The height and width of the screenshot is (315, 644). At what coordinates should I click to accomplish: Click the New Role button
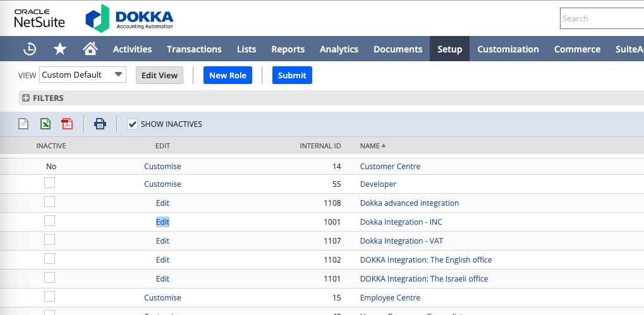(x=228, y=75)
